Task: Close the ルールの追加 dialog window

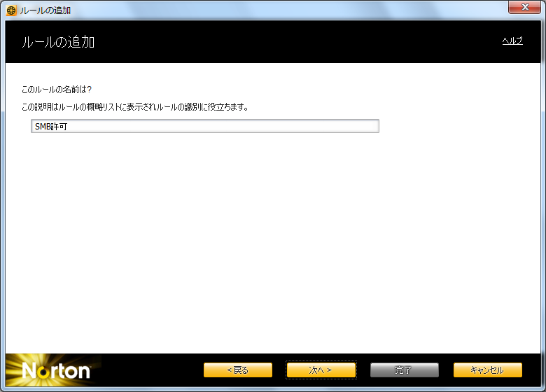Action: click(x=524, y=9)
